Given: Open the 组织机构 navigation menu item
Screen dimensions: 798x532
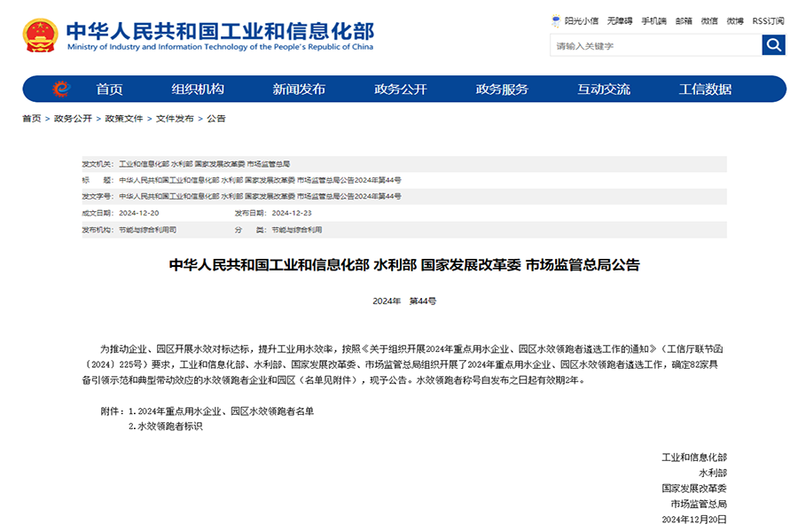Looking at the screenshot, I should pyautogui.click(x=198, y=89).
